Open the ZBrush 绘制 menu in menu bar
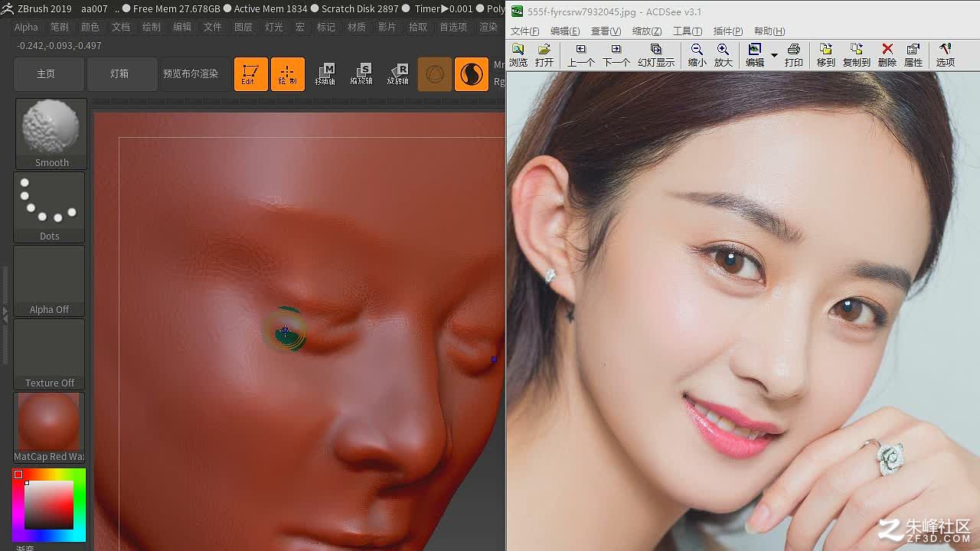Screen dimensions: 980x551 (151, 27)
